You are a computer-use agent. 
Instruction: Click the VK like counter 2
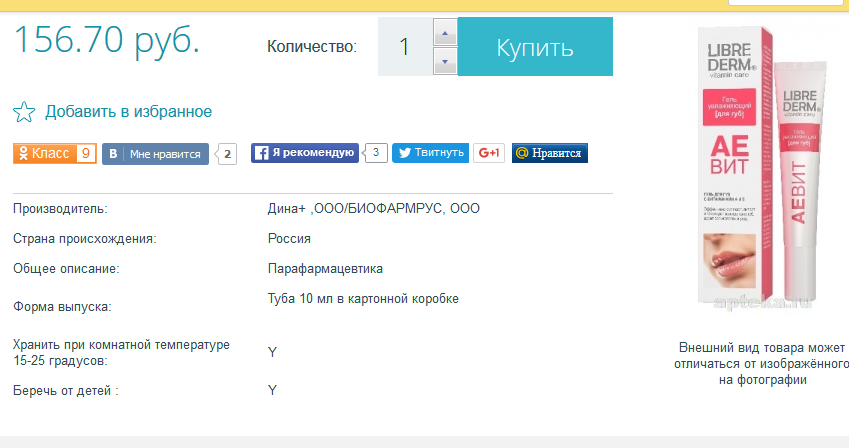pos(228,154)
